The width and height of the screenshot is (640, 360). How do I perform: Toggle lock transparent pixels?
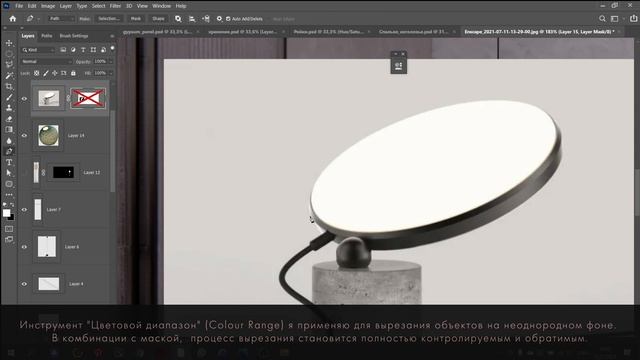pos(36,73)
